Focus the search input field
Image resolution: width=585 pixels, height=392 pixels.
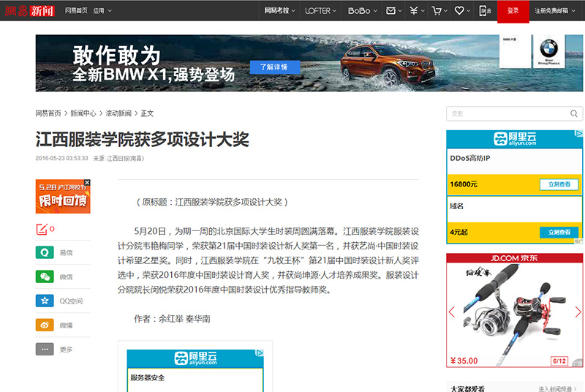[x=506, y=113]
